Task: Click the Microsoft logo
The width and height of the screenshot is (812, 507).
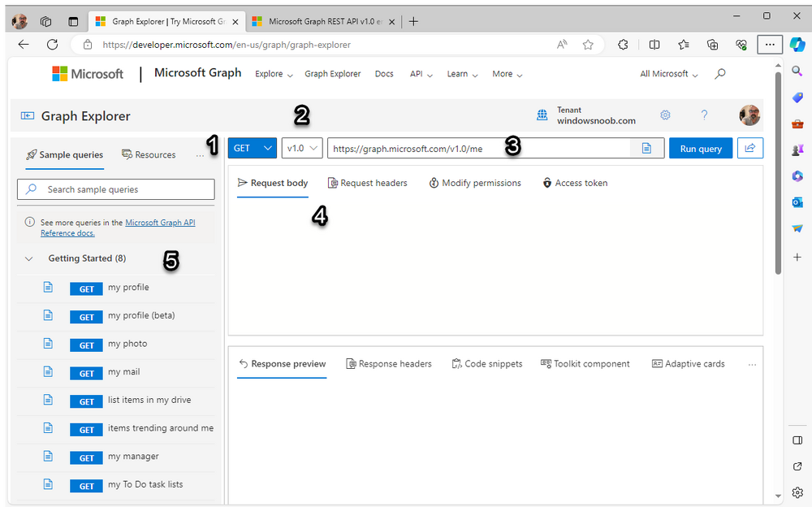Action: tap(88, 74)
